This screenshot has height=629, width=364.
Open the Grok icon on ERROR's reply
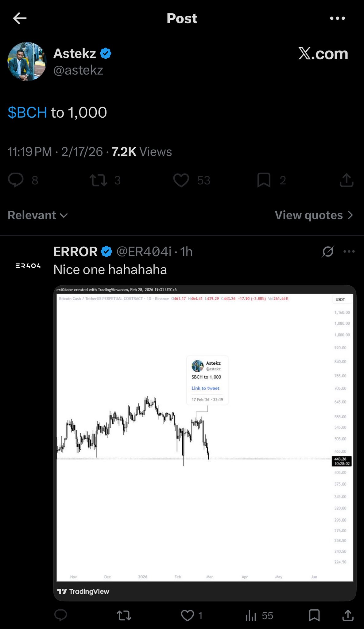[x=328, y=252]
